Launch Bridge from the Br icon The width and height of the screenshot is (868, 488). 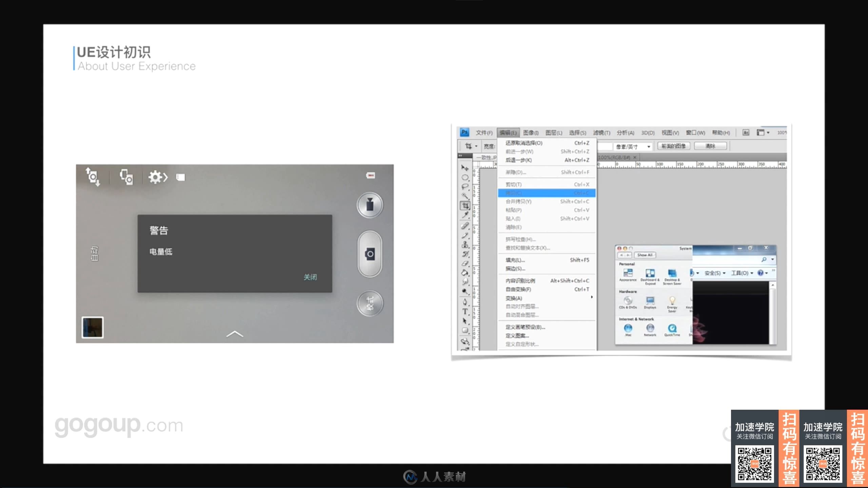[x=746, y=133]
